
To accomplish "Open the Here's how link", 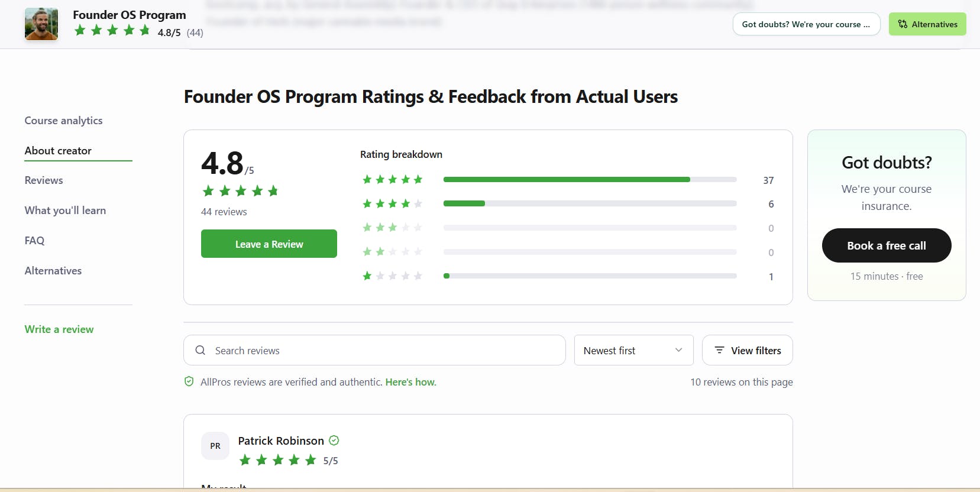I will click(411, 382).
